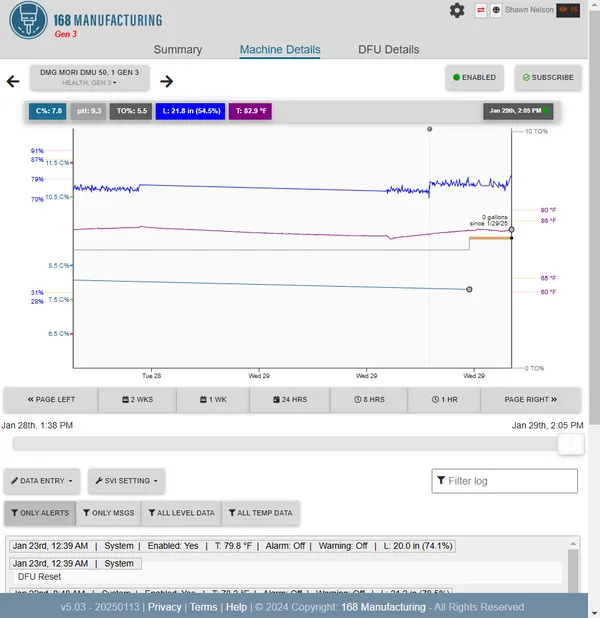
Task: Select the 2 WKS calendar range
Action: [x=139, y=400]
